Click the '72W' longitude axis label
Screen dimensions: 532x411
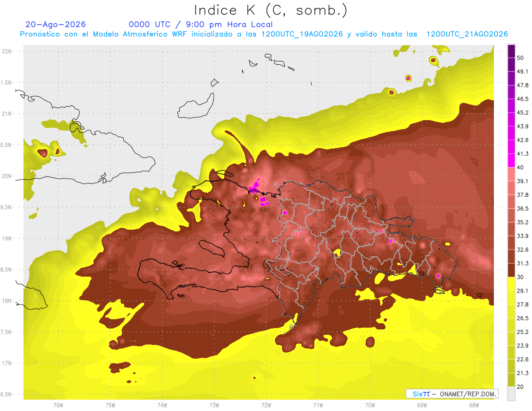266,405
